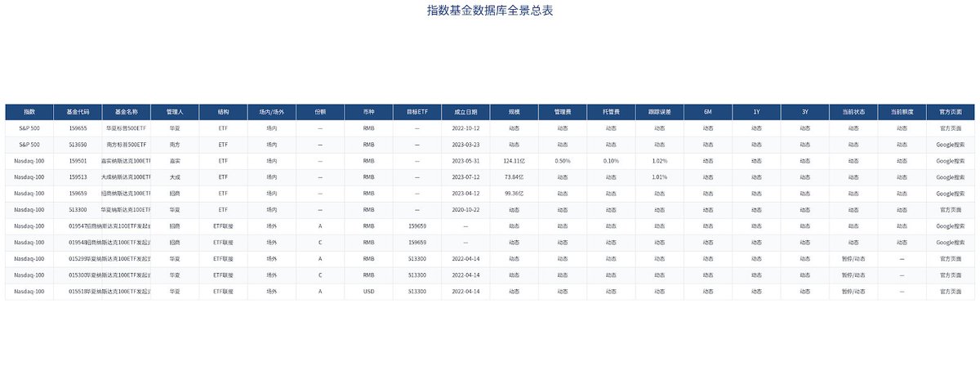Click the 官方页面 column header
This screenshot has height=384, width=980.
[x=951, y=112]
